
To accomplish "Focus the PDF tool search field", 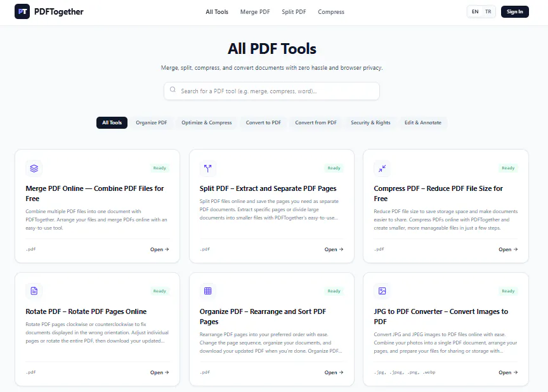I will click(271, 91).
